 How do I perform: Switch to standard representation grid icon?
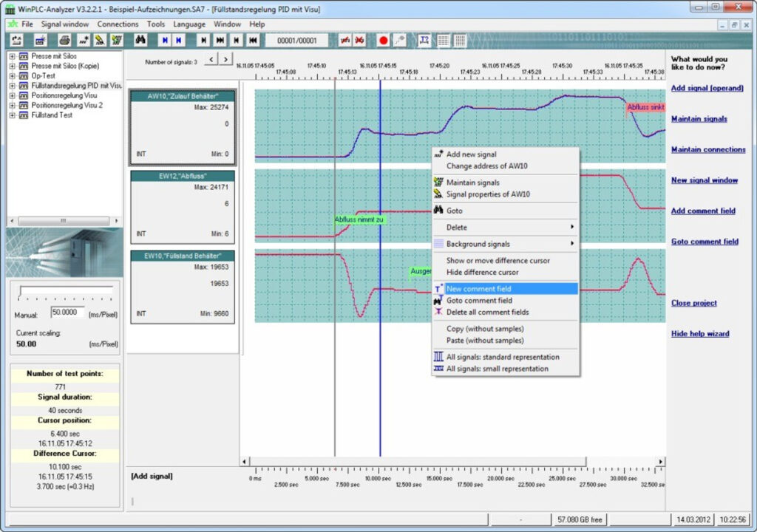click(x=442, y=41)
